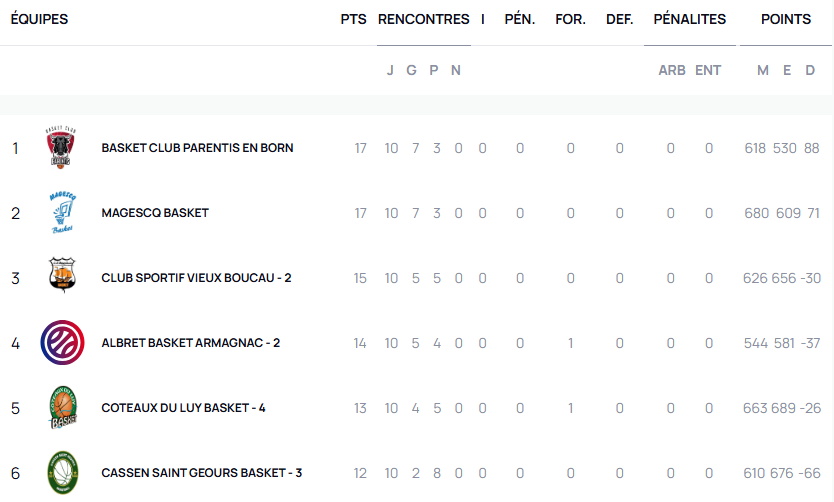Image resolution: width=834 pixels, height=502 pixels.
Task: Click the DEF. column header
Action: (619, 19)
